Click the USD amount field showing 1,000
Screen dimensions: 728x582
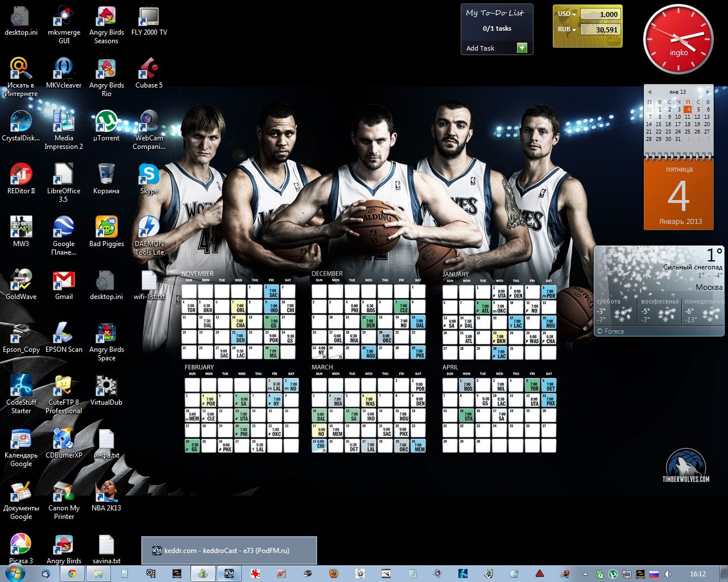(600, 14)
